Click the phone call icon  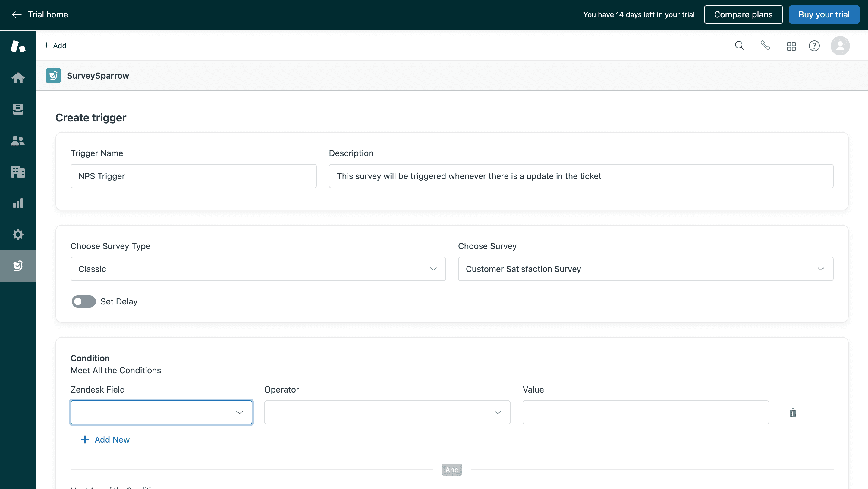tap(765, 45)
